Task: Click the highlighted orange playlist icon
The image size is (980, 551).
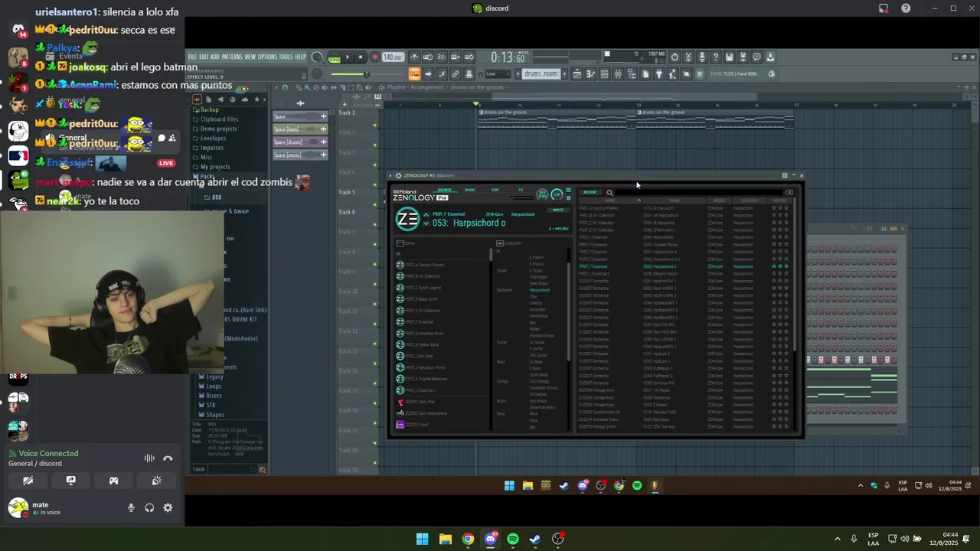Action: [414, 74]
